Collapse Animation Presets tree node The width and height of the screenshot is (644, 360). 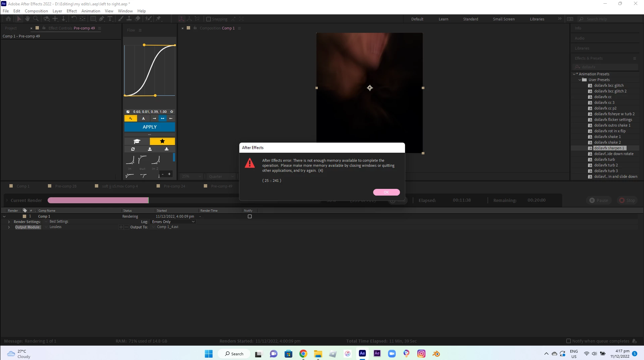pyautogui.click(x=574, y=74)
